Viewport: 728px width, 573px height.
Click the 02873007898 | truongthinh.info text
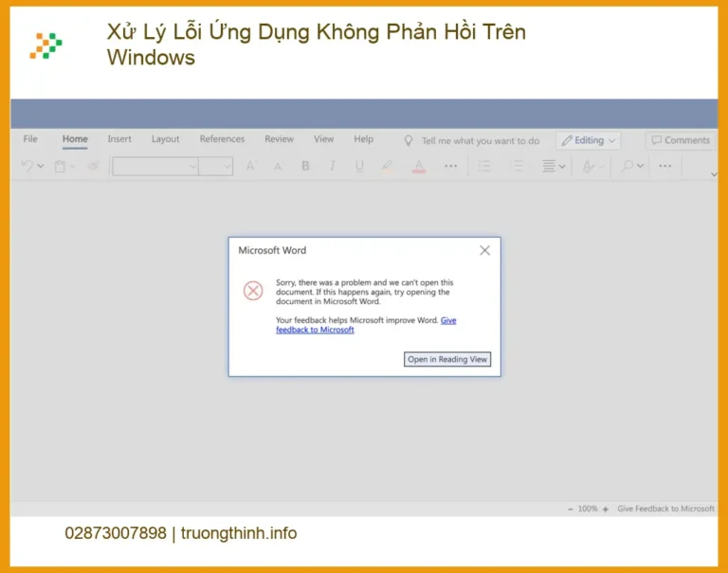[181, 533]
